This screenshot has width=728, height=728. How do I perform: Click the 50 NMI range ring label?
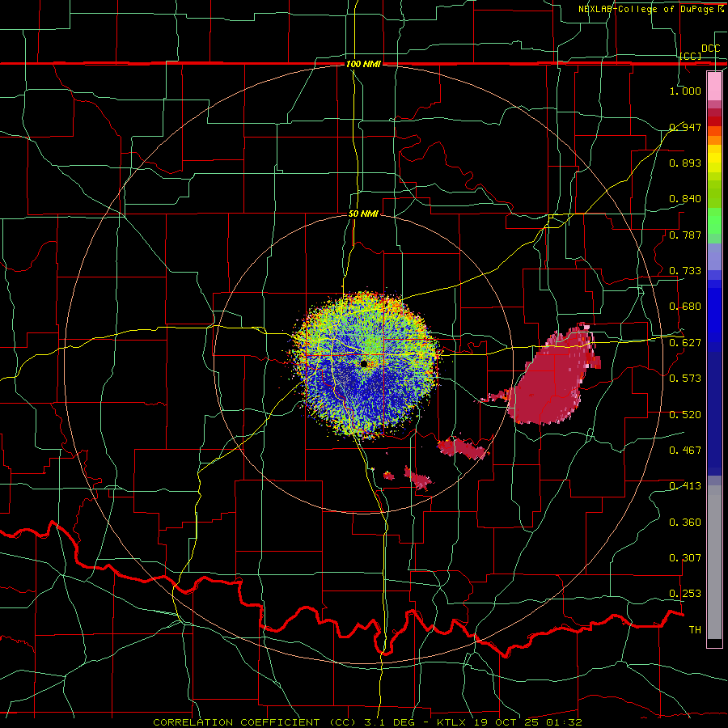coord(363,214)
